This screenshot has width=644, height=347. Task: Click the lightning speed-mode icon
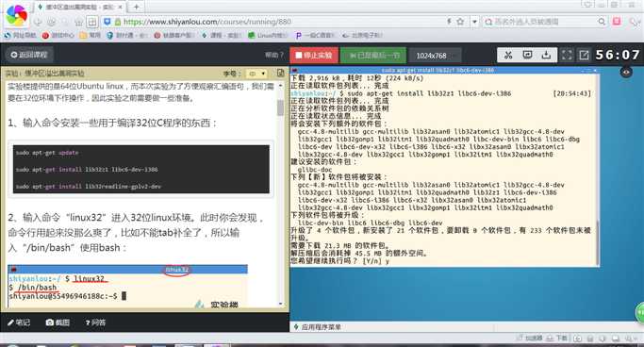(450, 22)
